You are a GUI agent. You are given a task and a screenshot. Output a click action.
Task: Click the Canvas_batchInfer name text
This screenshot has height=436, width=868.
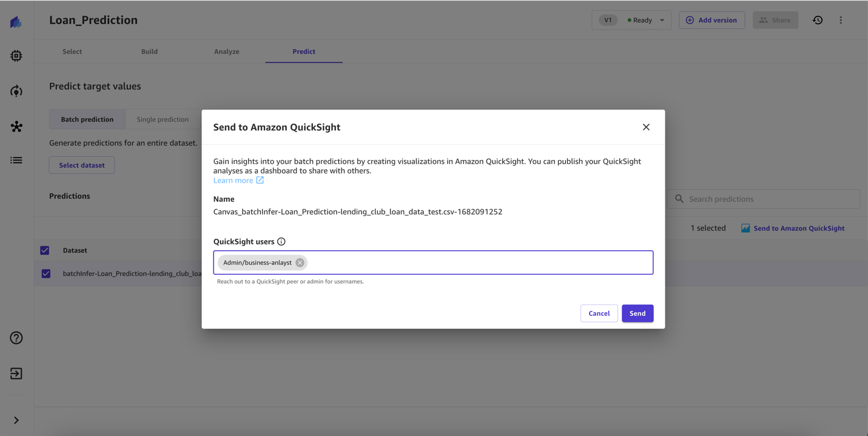coord(358,212)
